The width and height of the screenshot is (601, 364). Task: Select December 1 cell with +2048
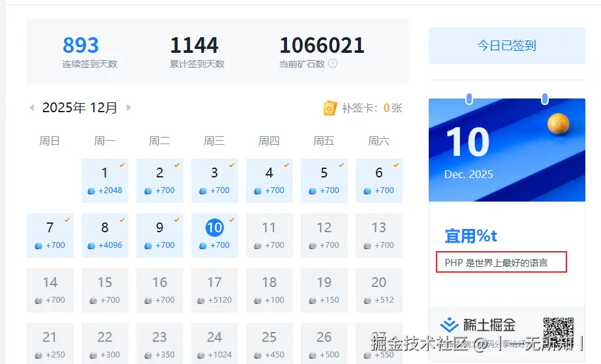tap(105, 181)
